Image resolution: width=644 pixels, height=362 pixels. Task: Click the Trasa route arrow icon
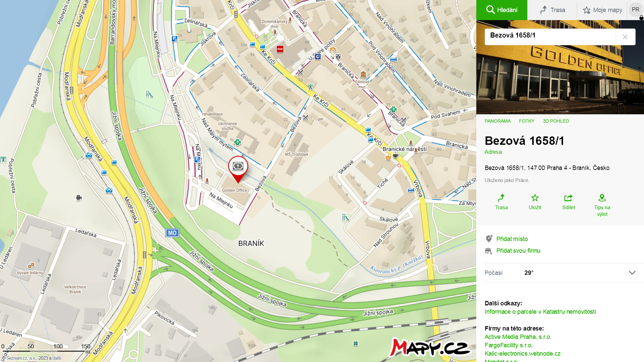click(501, 198)
